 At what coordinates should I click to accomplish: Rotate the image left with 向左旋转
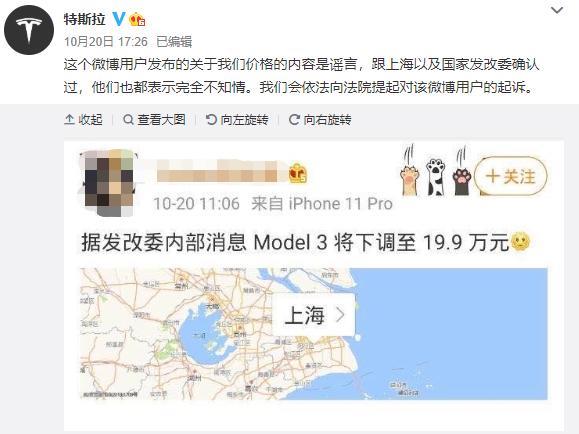pos(237,120)
